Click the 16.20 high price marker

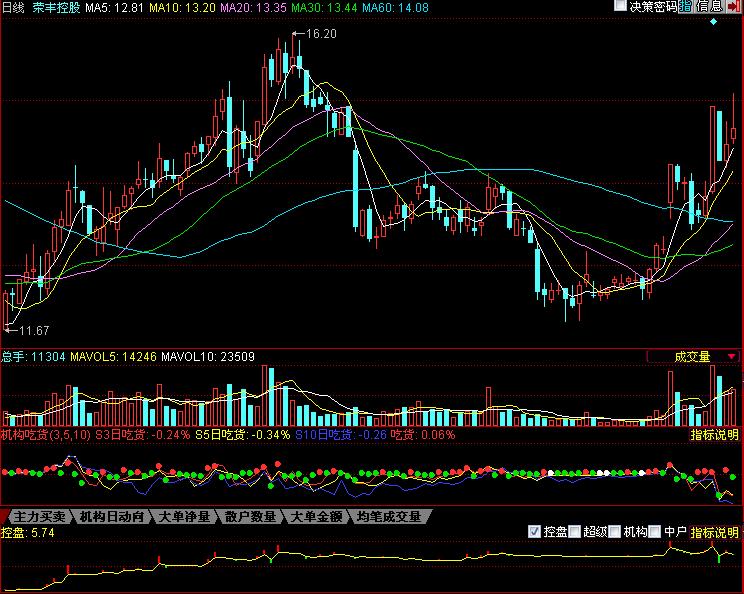pyautogui.click(x=320, y=33)
